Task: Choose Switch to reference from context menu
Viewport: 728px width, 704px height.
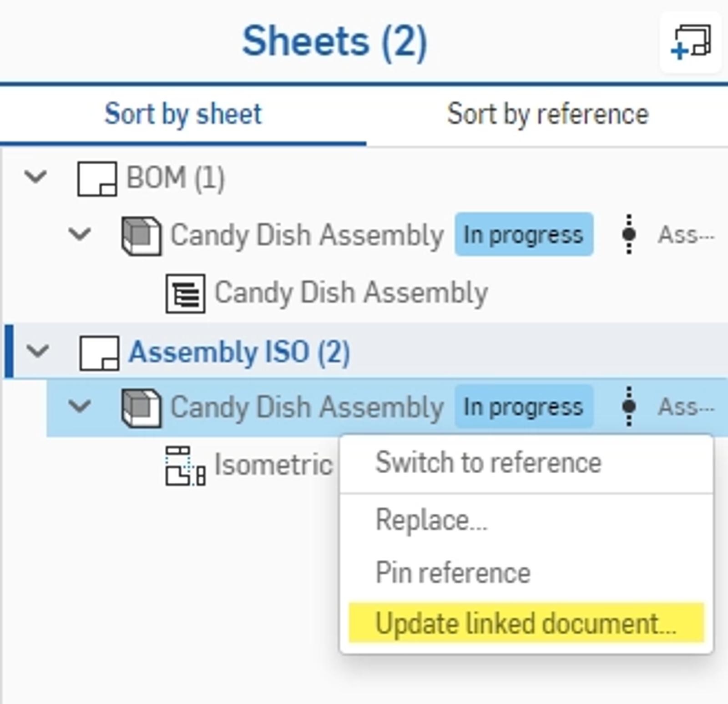Action: coord(488,463)
